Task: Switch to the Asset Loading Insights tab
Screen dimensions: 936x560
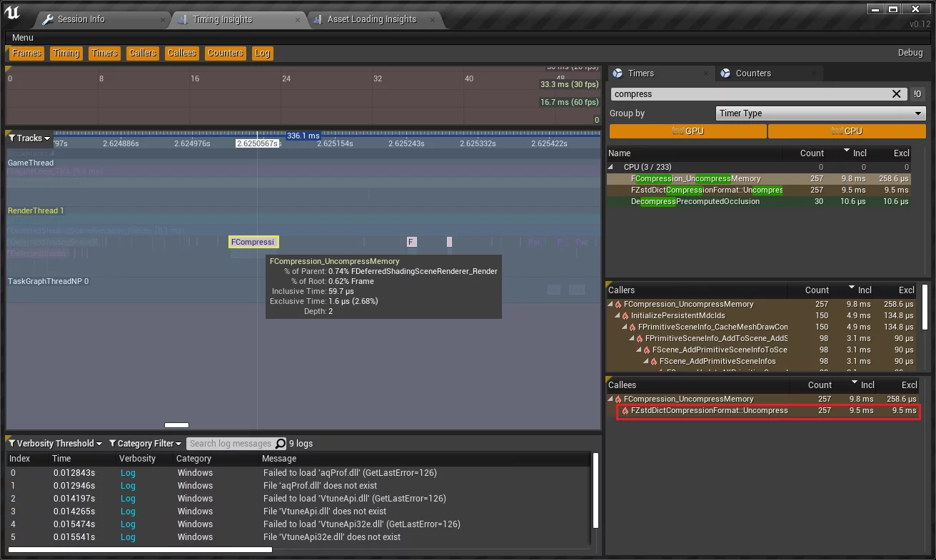Action: click(x=371, y=19)
